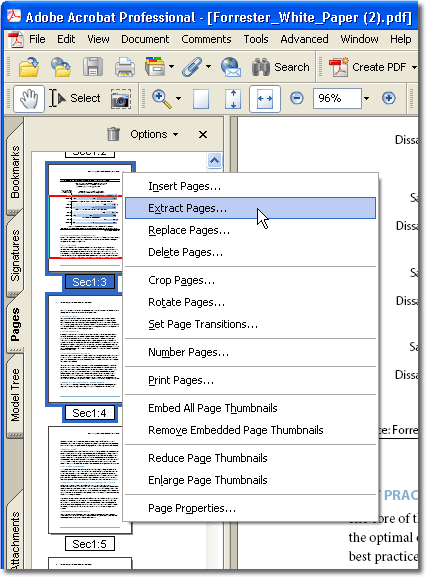Screen dimensions: 428x579
Task: Open the zoom percentage dropdown arrow
Action: 366,98
